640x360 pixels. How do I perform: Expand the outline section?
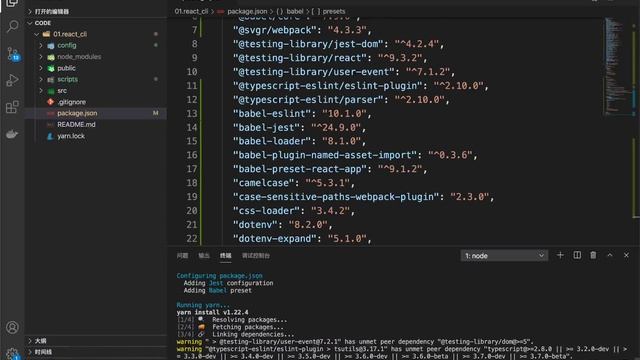(x=96, y=340)
